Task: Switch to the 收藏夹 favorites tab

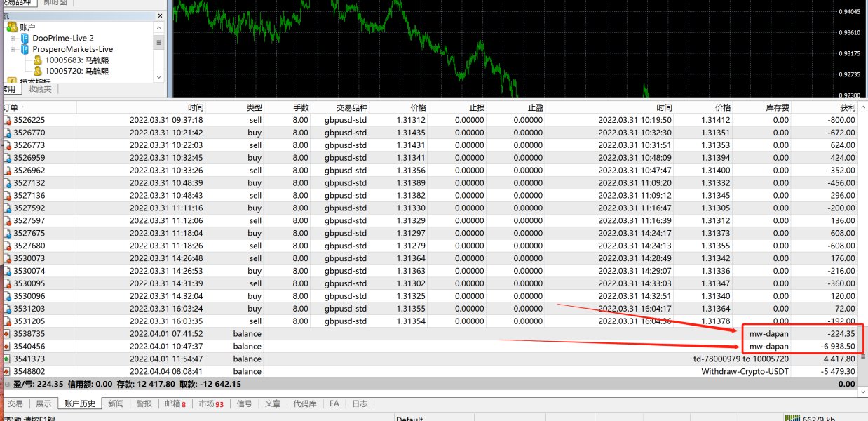Action: click(x=39, y=89)
